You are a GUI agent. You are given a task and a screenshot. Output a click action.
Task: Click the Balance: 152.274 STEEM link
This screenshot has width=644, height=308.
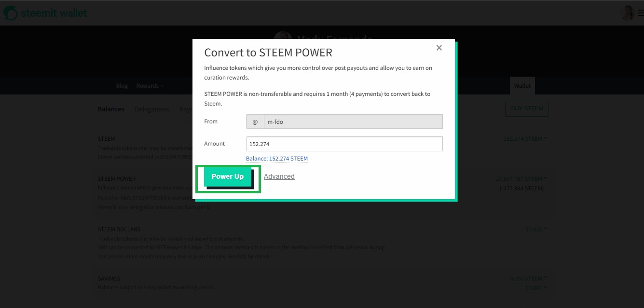click(x=277, y=159)
